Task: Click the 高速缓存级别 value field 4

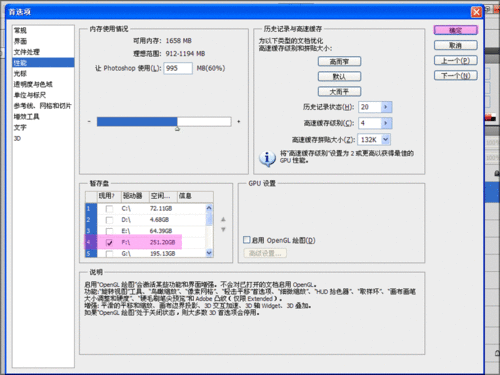Action: pyautogui.click(x=370, y=123)
